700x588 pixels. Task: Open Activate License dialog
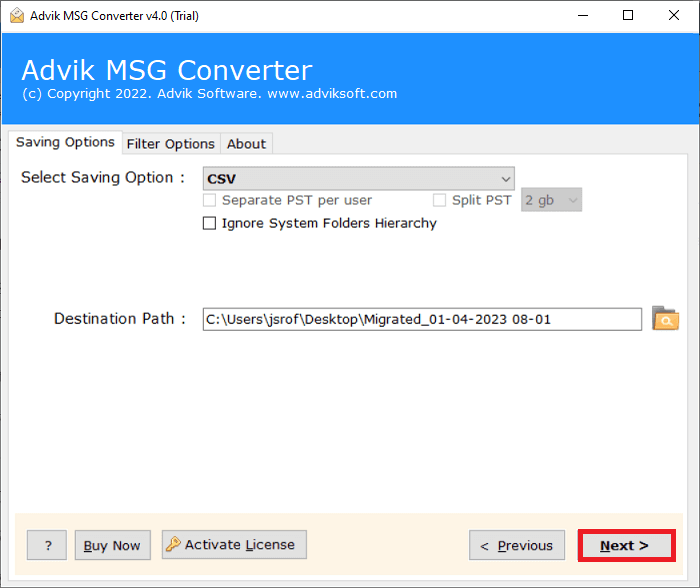click(x=234, y=545)
